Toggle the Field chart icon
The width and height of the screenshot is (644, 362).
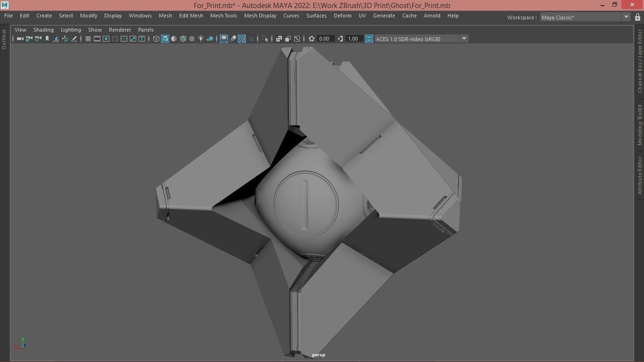click(x=124, y=39)
